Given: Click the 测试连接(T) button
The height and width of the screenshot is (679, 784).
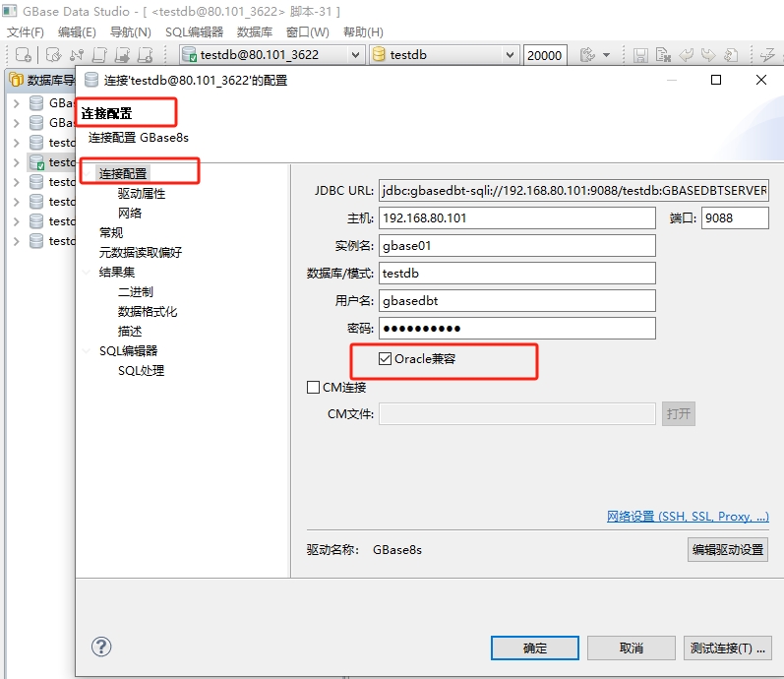Looking at the screenshot, I should point(728,648).
